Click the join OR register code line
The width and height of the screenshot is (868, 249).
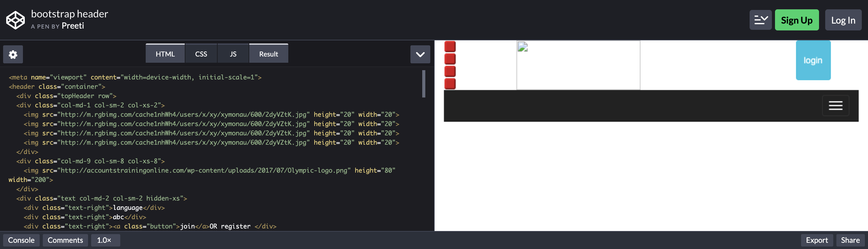click(x=150, y=226)
